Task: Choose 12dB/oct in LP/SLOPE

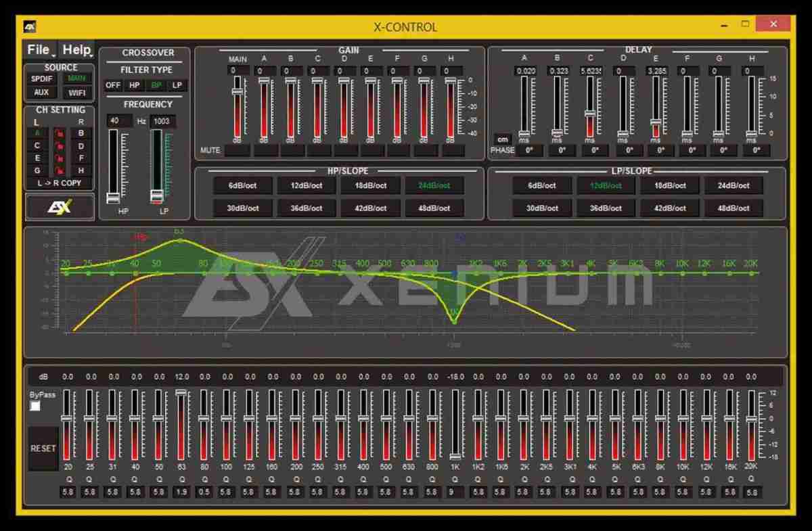Action: click(606, 185)
